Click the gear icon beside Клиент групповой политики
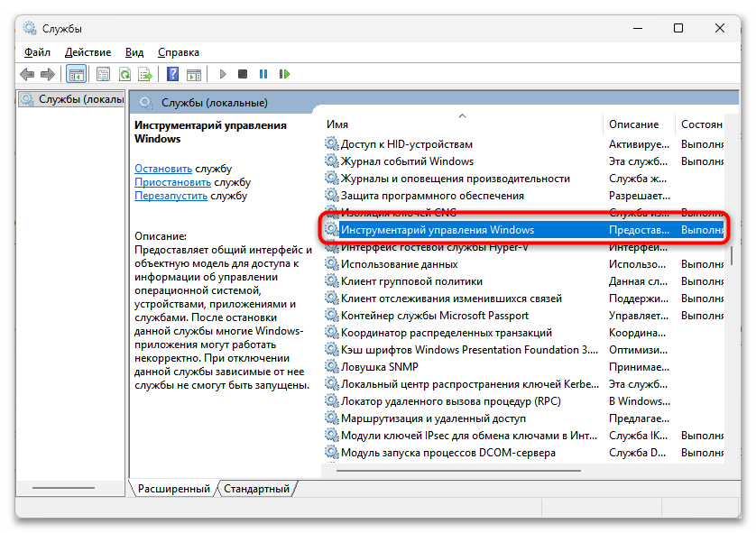This screenshot has height=533, width=756. 332,281
